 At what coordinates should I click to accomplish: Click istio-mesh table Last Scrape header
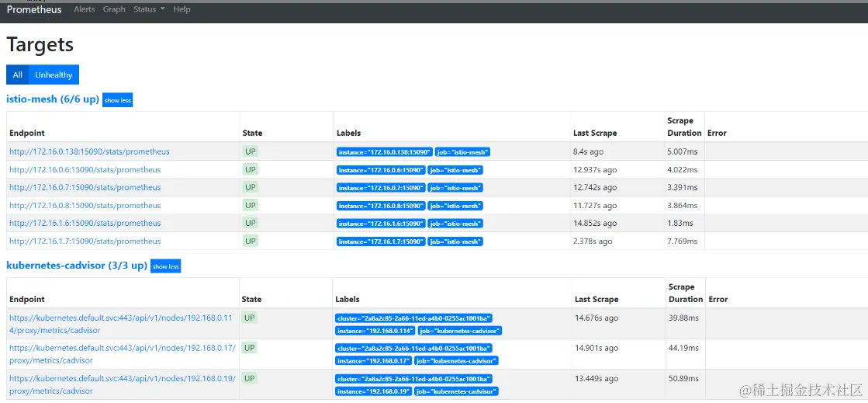595,133
